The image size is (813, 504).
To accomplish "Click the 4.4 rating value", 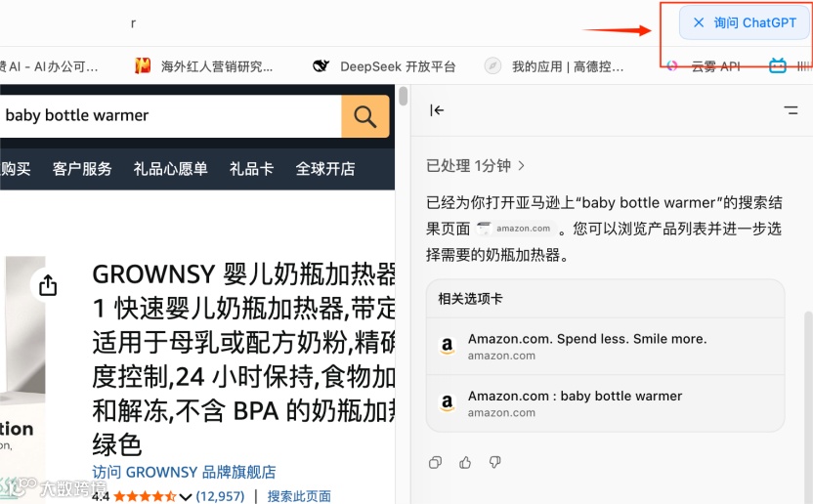I will click(x=101, y=497).
